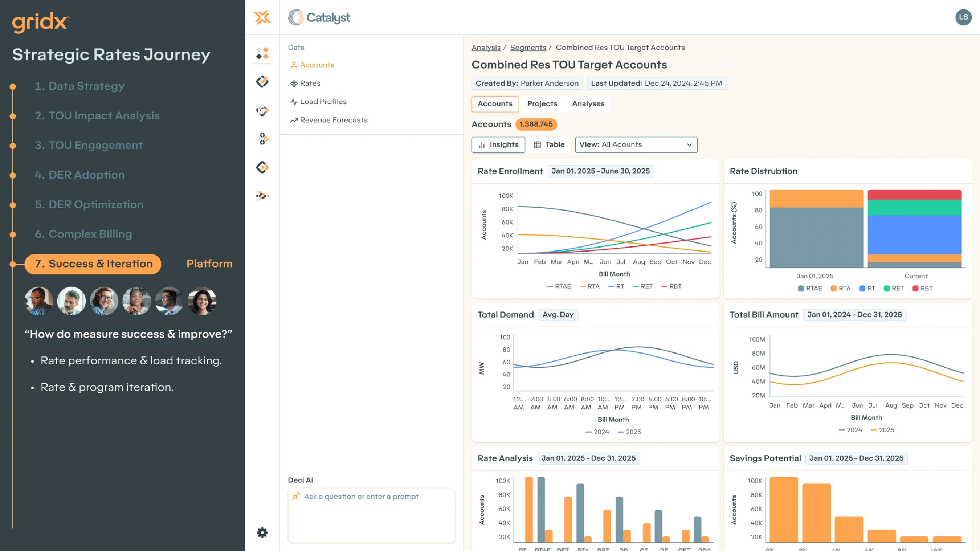The image size is (980, 551).
Task: Select the Analyses tab
Action: click(588, 104)
